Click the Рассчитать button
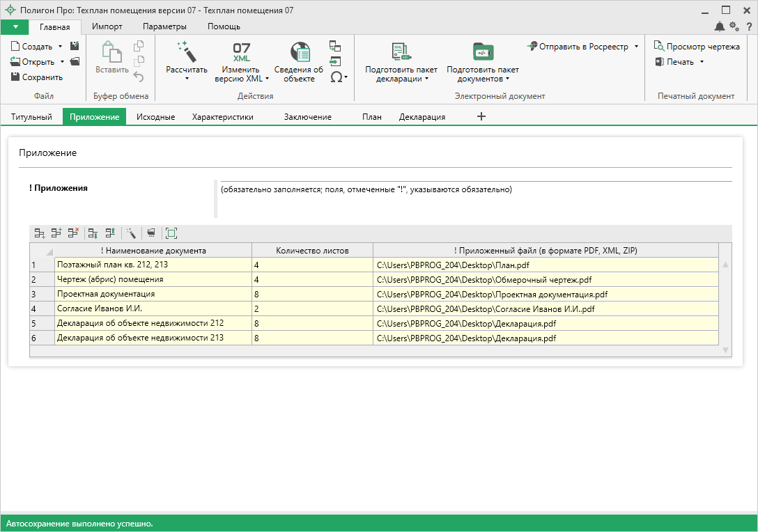The height and width of the screenshot is (532, 758). [186, 61]
